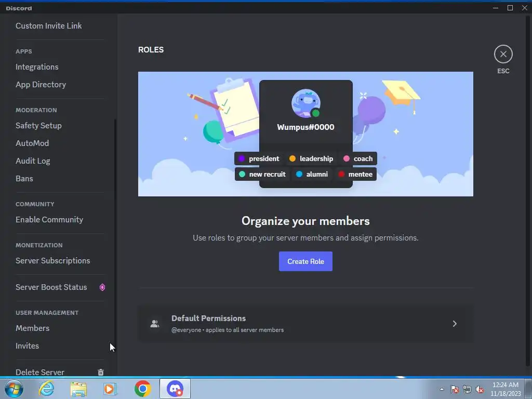The image size is (532, 399).
Task: Click the muted volume tray icon
Action: click(480, 389)
